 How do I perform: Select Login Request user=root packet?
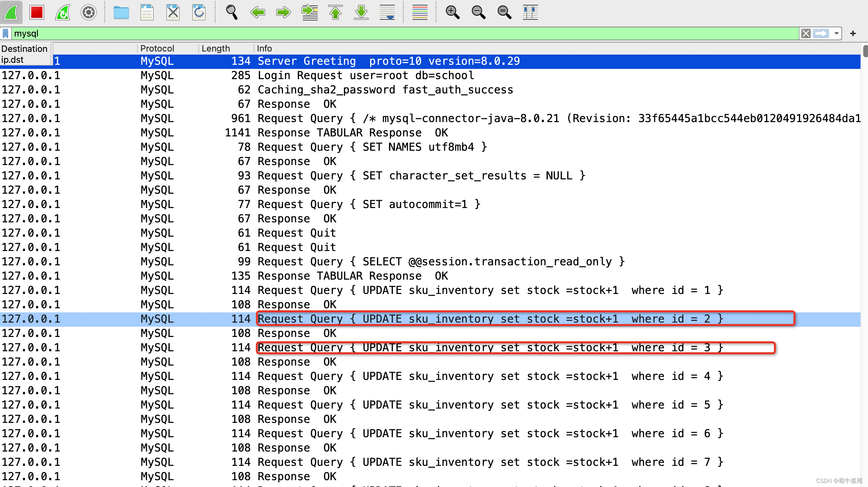point(430,75)
